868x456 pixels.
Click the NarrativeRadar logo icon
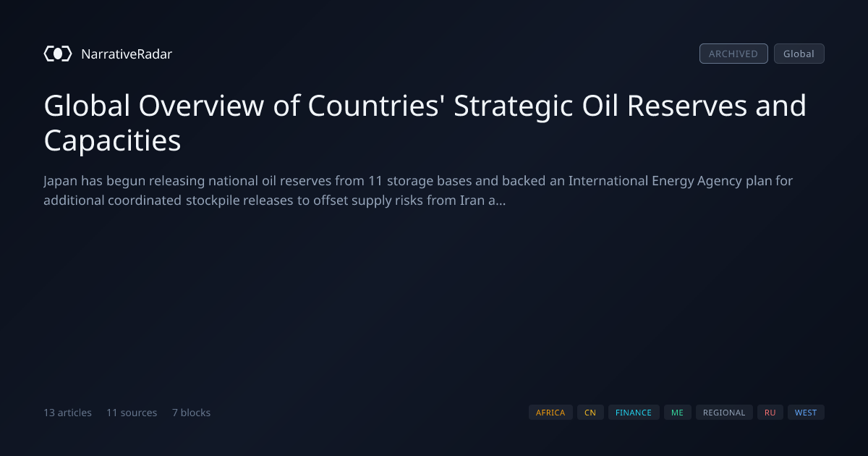tap(58, 54)
